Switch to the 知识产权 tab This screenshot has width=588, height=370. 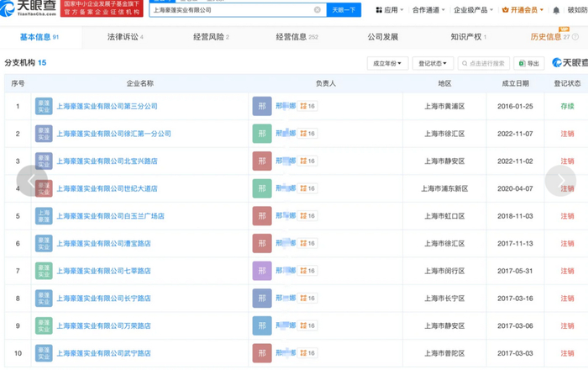coord(467,37)
